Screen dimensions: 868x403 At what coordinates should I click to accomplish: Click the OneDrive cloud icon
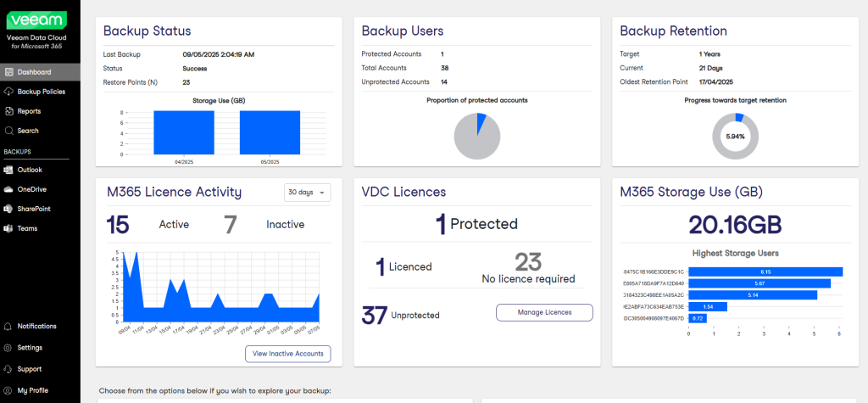(8, 189)
